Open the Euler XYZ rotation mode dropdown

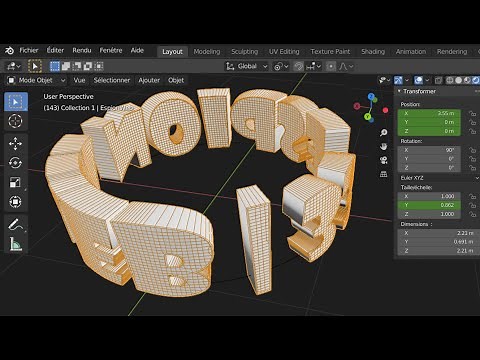coord(439,178)
